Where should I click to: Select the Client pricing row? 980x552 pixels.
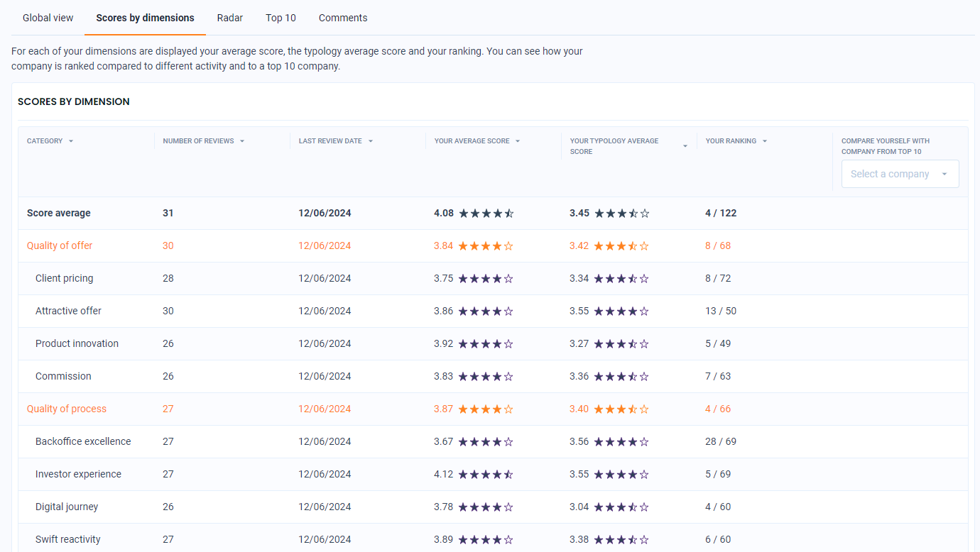pyautogui.click(x=493, y=278)
